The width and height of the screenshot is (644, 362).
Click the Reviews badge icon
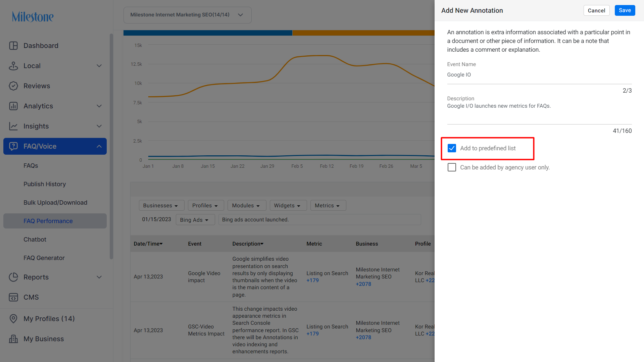click(13, 86)
